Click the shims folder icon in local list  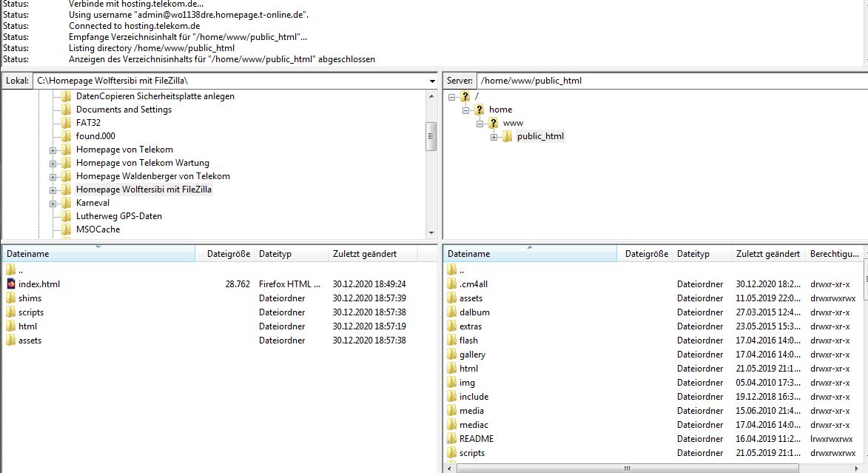[10, 298]
